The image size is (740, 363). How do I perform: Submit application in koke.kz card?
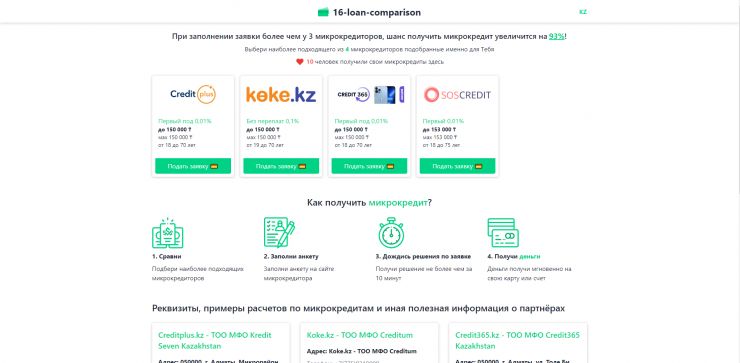[281, 166]
